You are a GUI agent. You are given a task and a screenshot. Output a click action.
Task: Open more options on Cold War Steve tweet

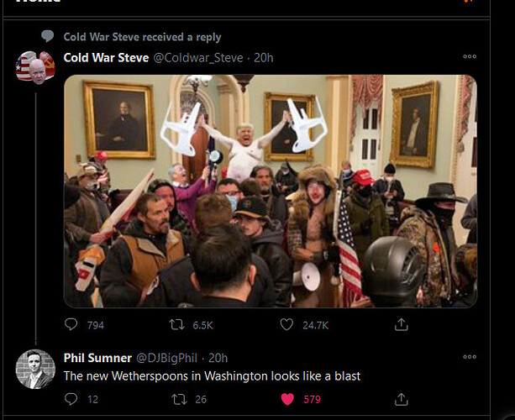click(x=469, y=57)
